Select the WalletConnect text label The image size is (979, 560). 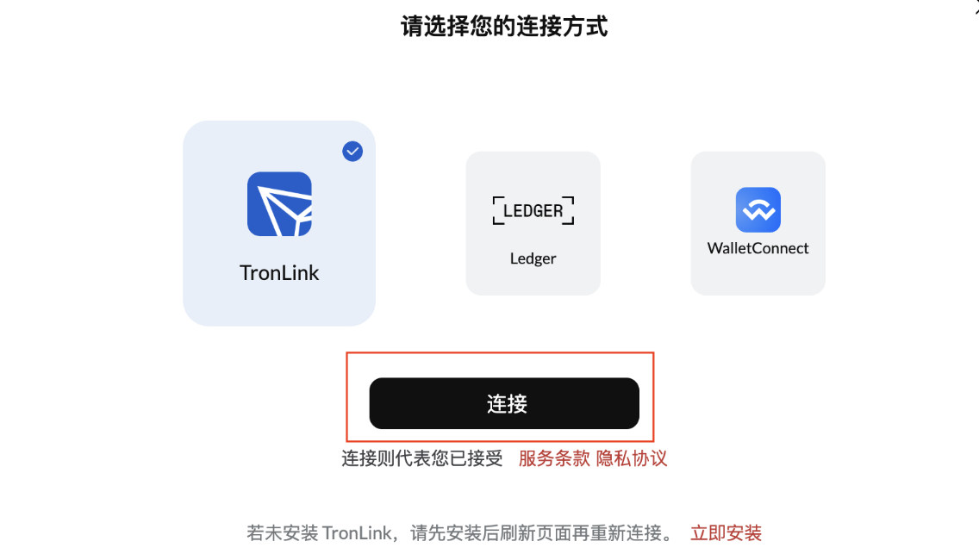click(x=758, y=248)
